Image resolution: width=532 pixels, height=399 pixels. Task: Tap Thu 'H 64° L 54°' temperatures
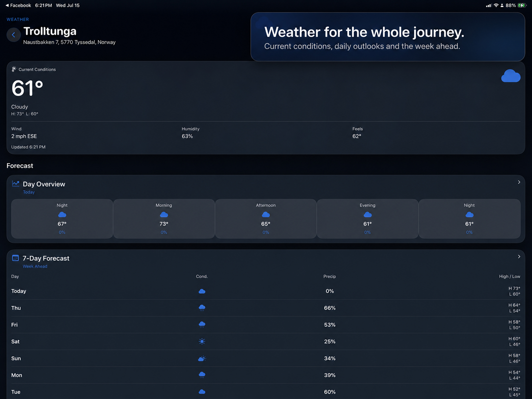point(514,308)
